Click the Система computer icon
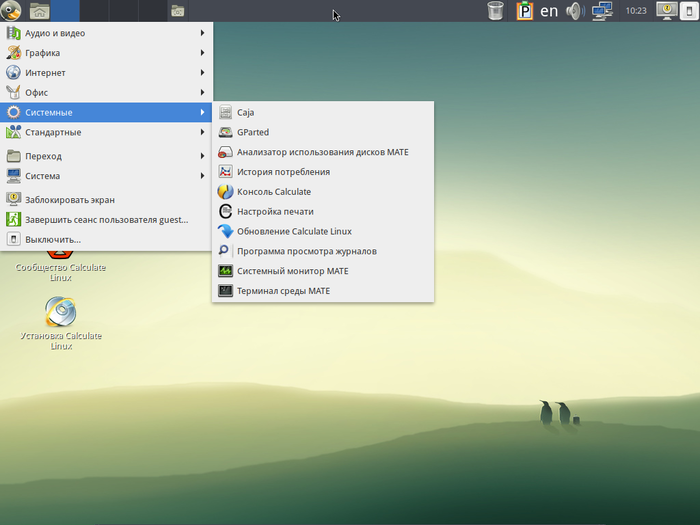Viewport: 700px width, 525px height. (13, 176)
